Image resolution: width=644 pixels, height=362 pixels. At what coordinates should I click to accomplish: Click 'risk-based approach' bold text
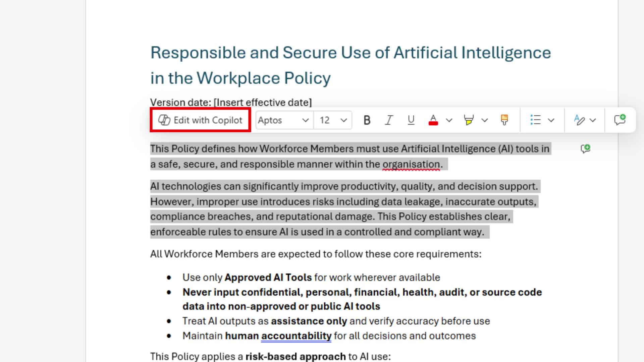[x=296, y=356]
